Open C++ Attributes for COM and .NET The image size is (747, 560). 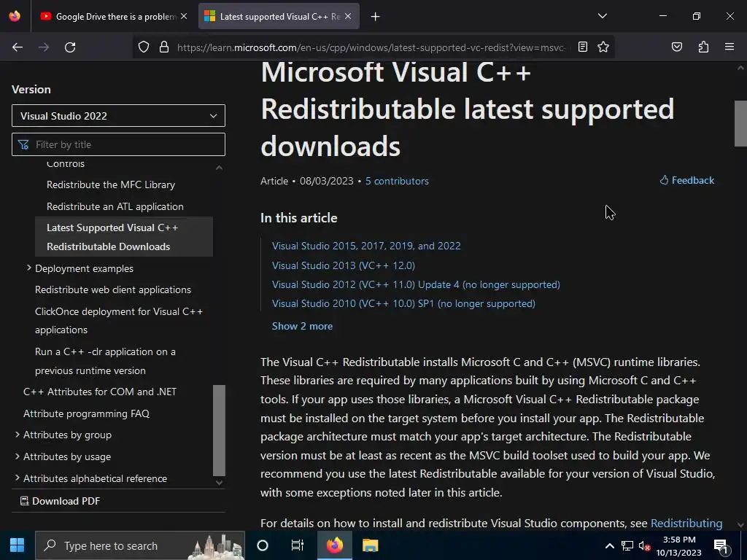point(99,392)
